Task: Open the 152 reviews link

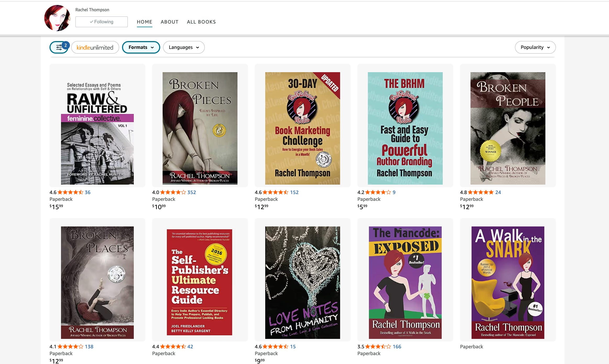Action: pyautogui.click(x=294, y=192)
